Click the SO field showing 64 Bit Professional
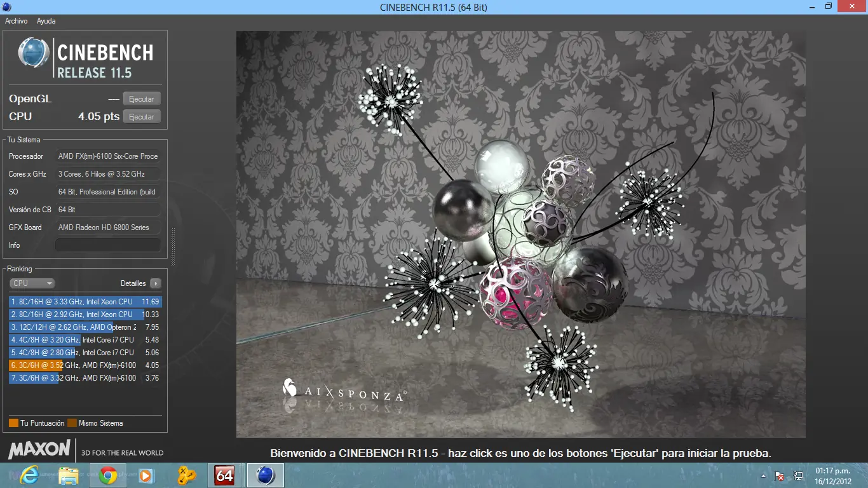The width and height of the screenshot is (868, 488). pyautogui.click(x=108, y=192)
